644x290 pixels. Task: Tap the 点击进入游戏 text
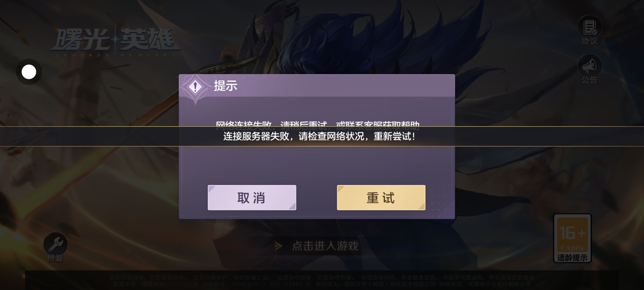coord(325,246)
